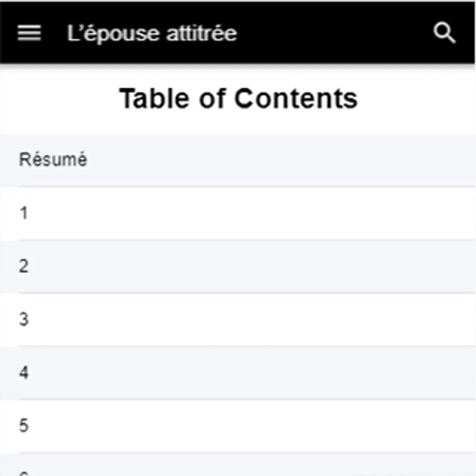Select chapter 3 in the list
Screen dimensions: 476x476
click(238, 319)
